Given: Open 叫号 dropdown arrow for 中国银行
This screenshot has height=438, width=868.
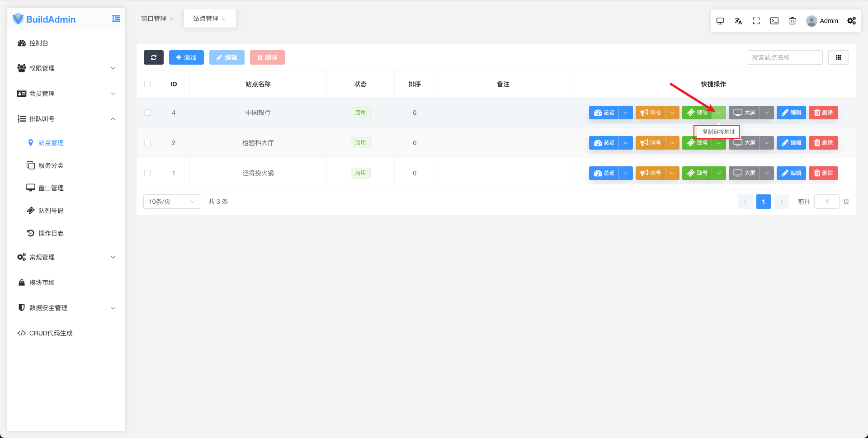Looking at the screenshot, I should tap(672, 113).
